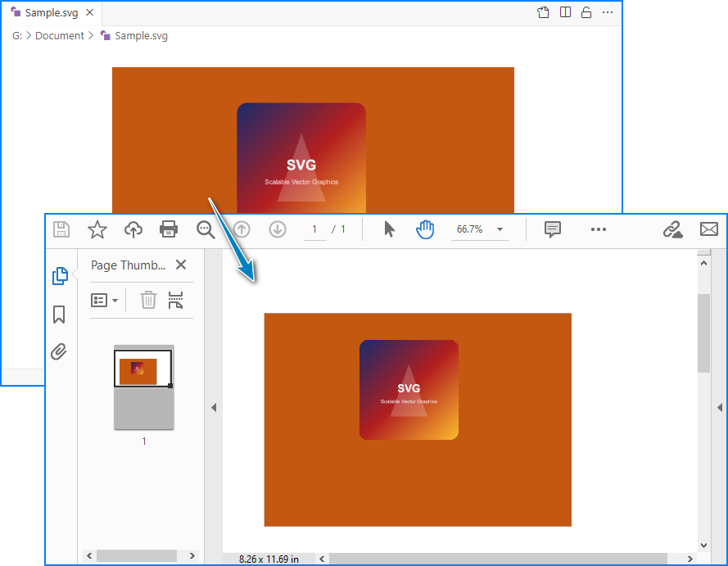Add bookmark with the star icon

(97, 229)
